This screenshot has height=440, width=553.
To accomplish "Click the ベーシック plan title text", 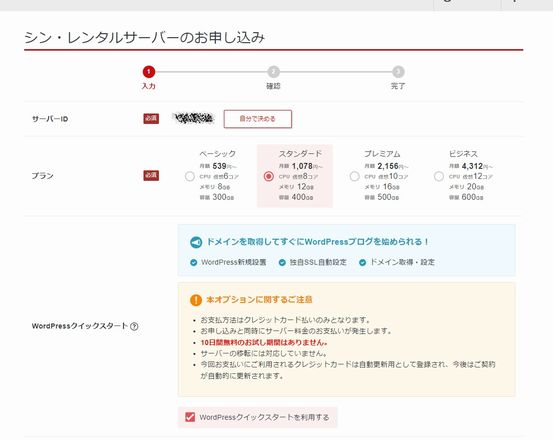I will tap(217, 154).
